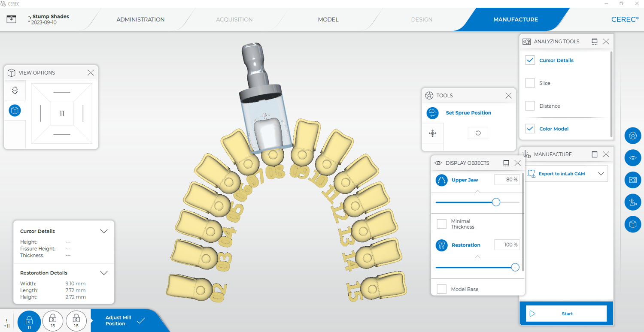Select the blue 3D cube view icon
This screenshot has height=332, width=644.
click(15, 110)
